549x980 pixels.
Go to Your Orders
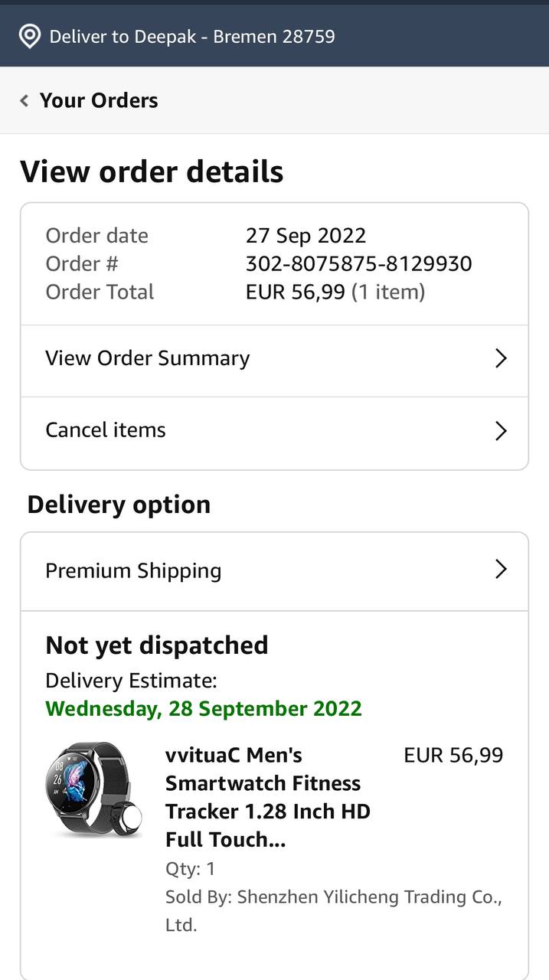(98, 100)
